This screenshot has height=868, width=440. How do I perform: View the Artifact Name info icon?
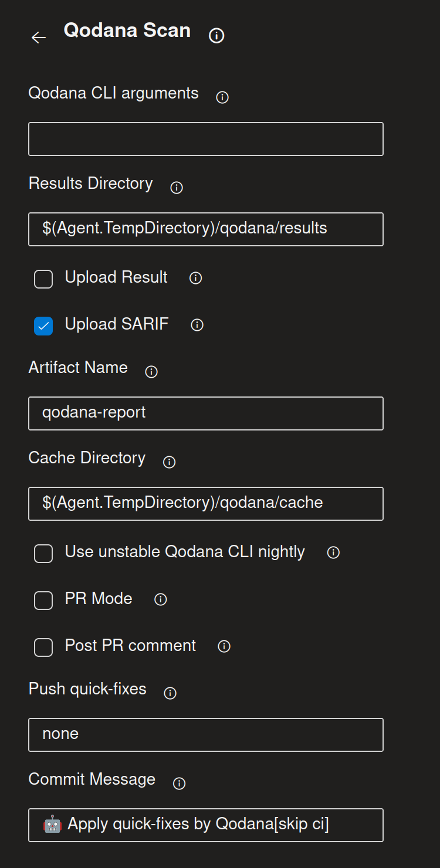[x=151, y=371]
